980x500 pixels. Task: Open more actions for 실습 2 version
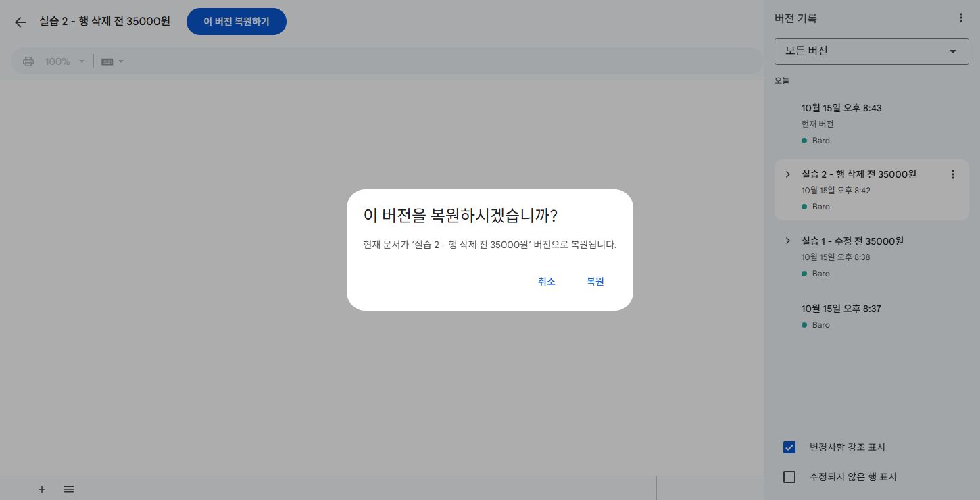(953, 174)
